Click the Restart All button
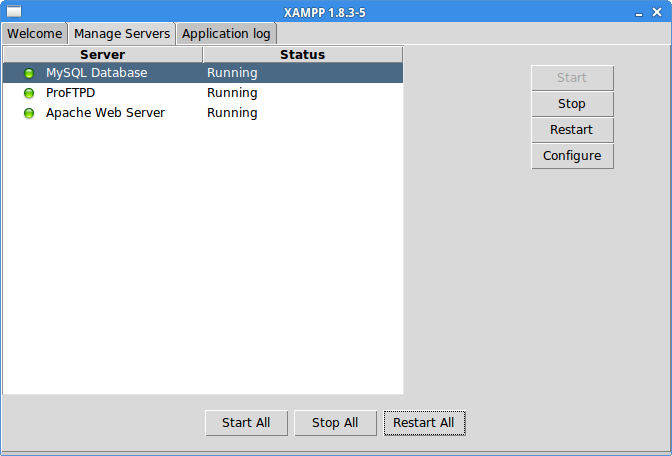 (424, 423)
